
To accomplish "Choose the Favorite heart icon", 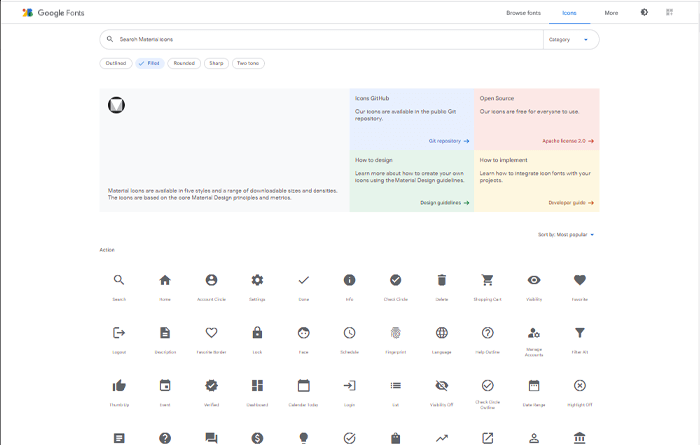I will [x=580, y=280].
